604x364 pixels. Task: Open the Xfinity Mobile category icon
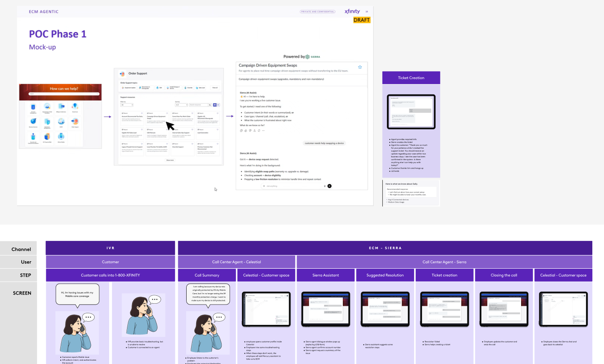click(61, 136)
